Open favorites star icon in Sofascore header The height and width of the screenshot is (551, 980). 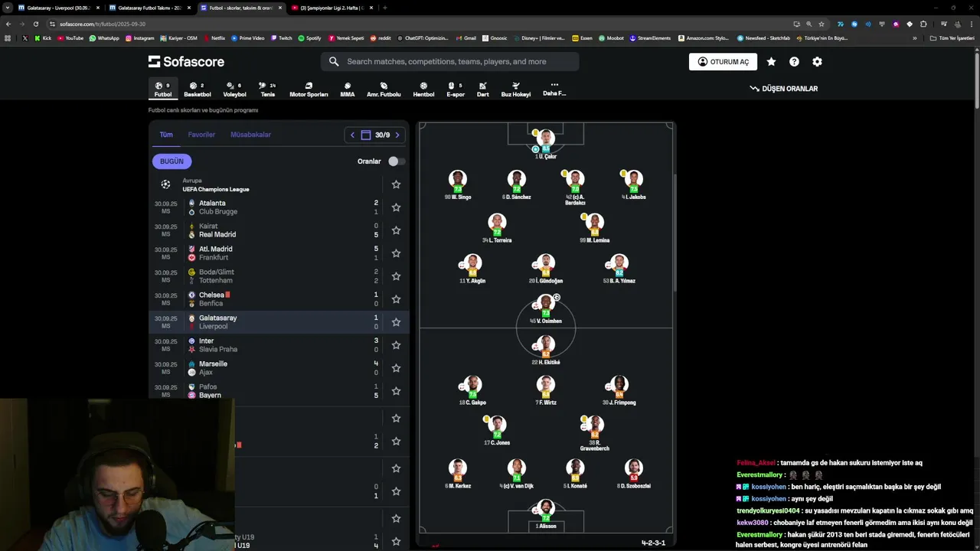771,61
